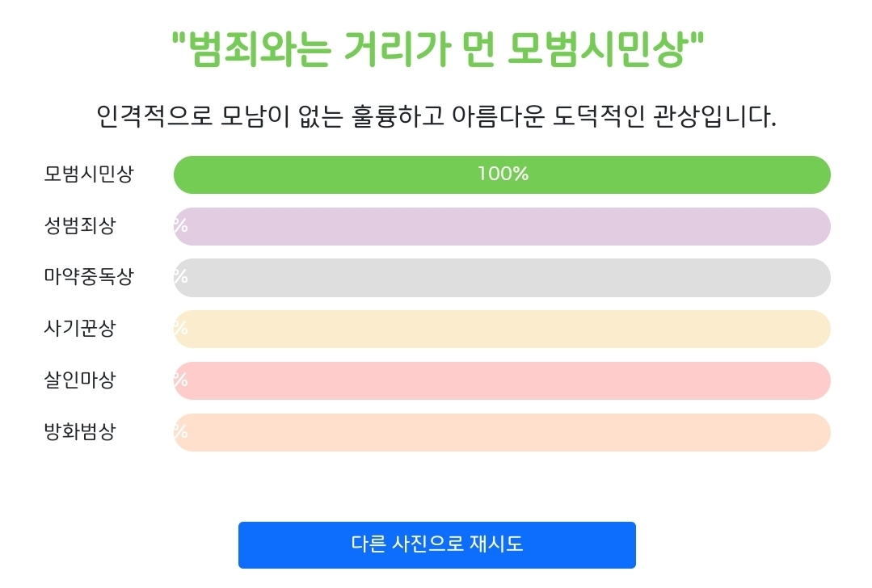Click the purple 성범죄상 progress bar
Viewport: 872px width, 588px height.
point(502,226)
